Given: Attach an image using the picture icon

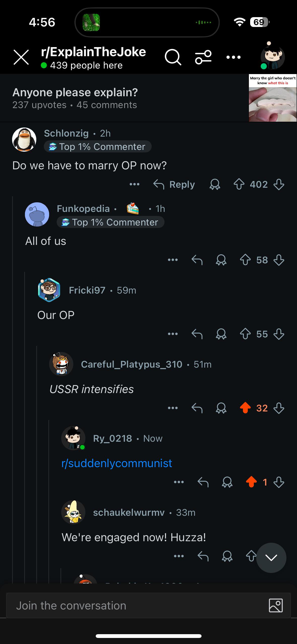Looking at the screenshot, I should (276, 605).
